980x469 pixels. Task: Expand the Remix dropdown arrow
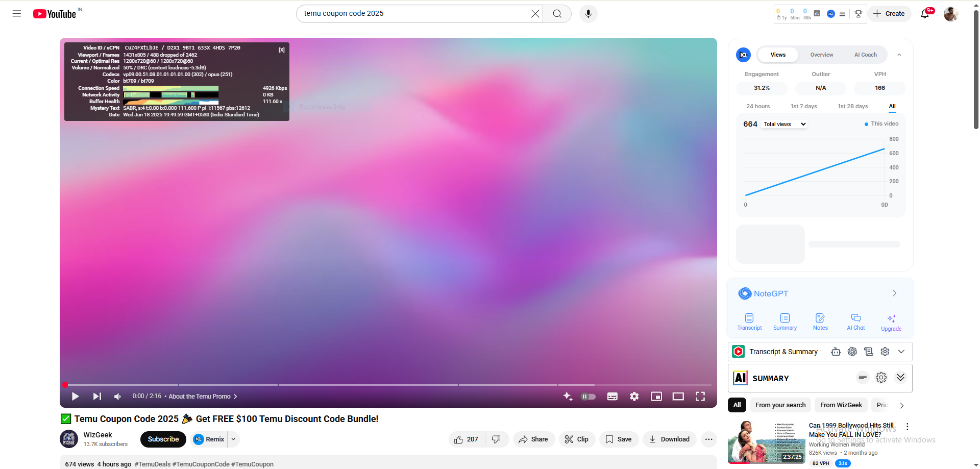click(x=233, y=439)
